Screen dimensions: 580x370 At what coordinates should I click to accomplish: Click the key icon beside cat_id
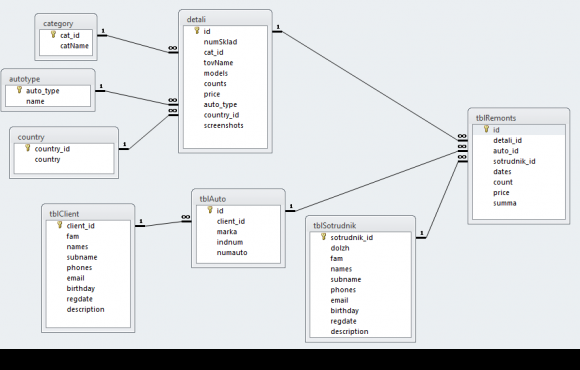coord(53,34)
